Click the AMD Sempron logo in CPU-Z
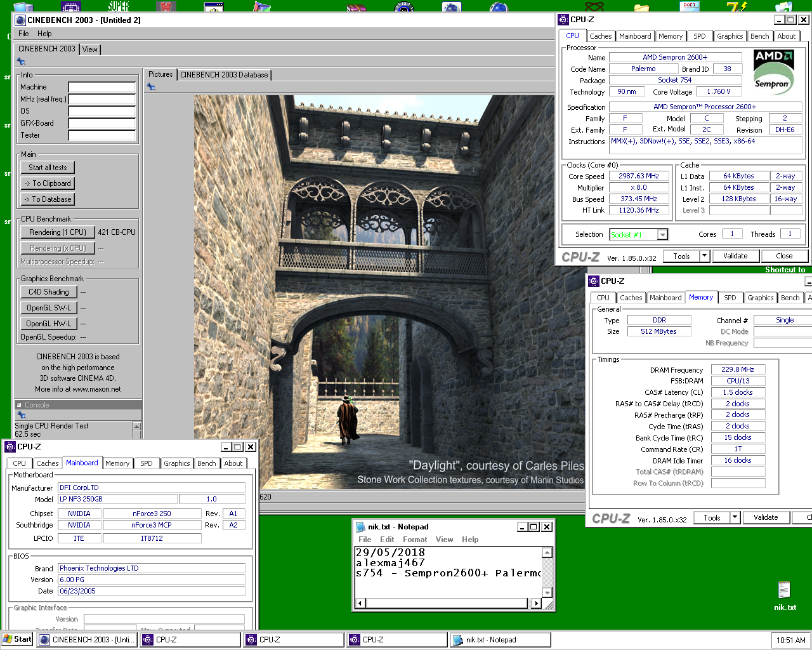Viewport: 812px width, 650px height. click(x=773, y=73)
